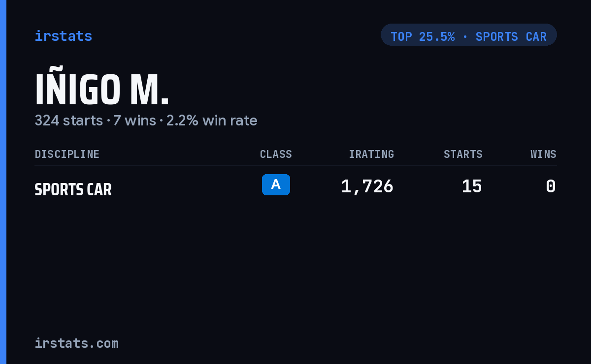The image size is (591, 364).
Task: Select the DISCIPLINE column header
Action: (x=67, y=154)
